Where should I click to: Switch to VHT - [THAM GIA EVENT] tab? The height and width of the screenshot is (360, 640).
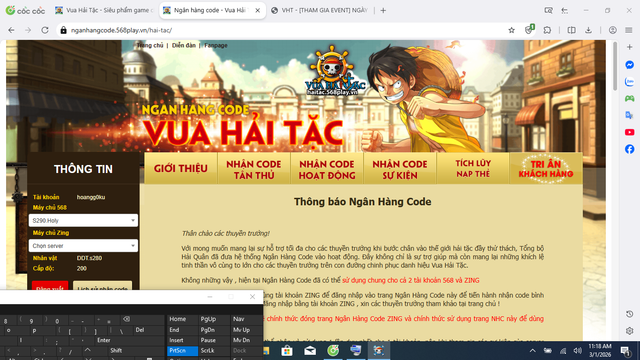[x=320, y=11]
